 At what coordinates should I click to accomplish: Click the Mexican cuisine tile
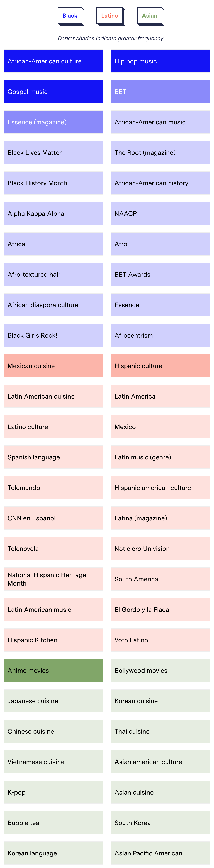coord(53,366)
